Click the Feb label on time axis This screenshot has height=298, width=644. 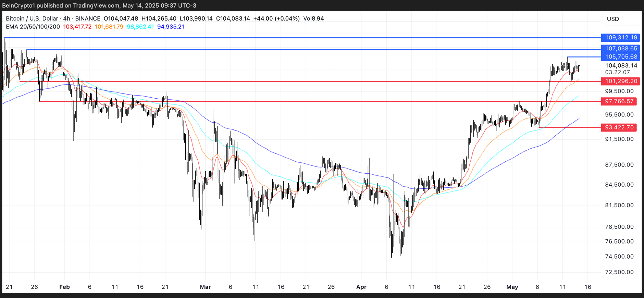click(x=64, y=287)
